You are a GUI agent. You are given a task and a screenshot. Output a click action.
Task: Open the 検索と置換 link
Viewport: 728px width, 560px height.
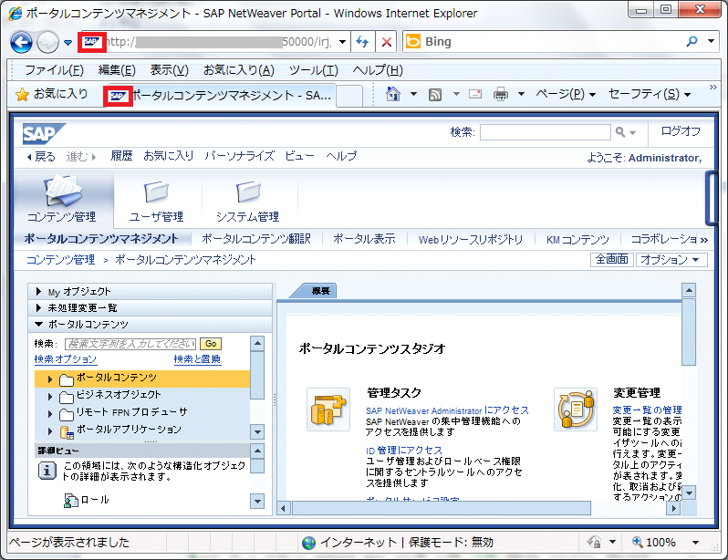pyautogui.click(x=197, y=359)
